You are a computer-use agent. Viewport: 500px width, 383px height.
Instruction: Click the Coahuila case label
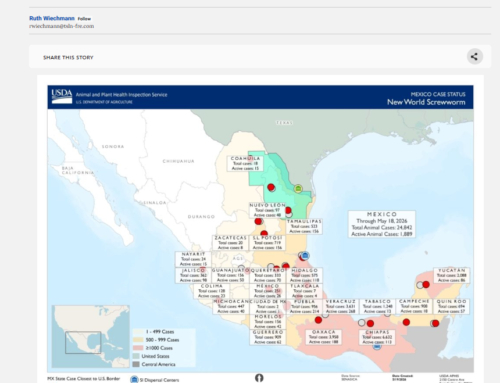click(x=245, y=163)
